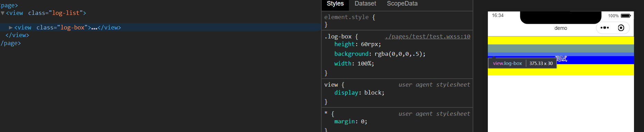
Task: Select the log-box view element row
Action: pyautogui.click(x=160, y=27)
